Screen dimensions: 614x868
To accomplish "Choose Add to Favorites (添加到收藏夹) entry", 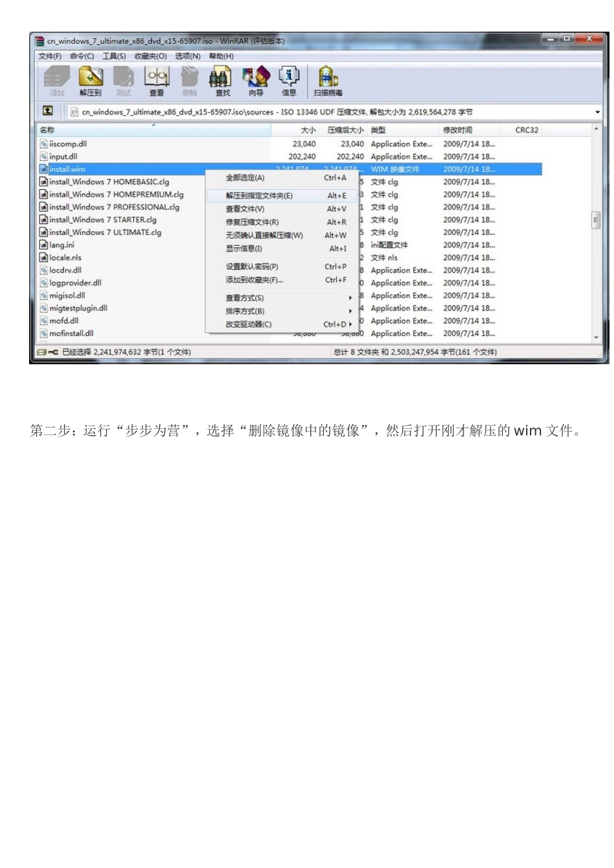I will pos(281,280).
